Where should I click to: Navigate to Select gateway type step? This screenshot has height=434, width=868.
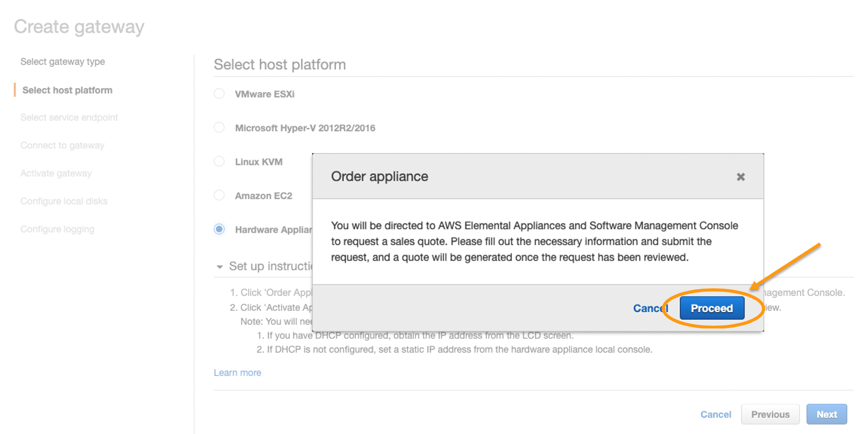(62, 61)
